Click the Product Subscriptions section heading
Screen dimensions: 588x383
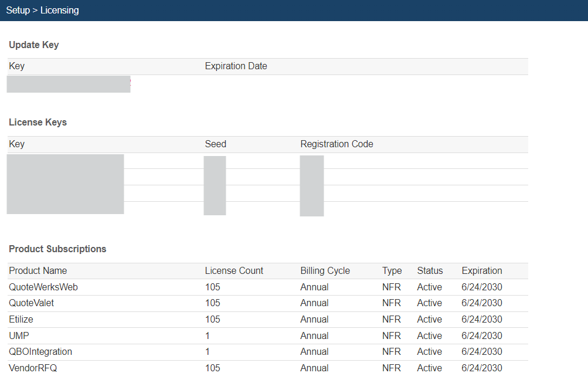coord(57,249)
